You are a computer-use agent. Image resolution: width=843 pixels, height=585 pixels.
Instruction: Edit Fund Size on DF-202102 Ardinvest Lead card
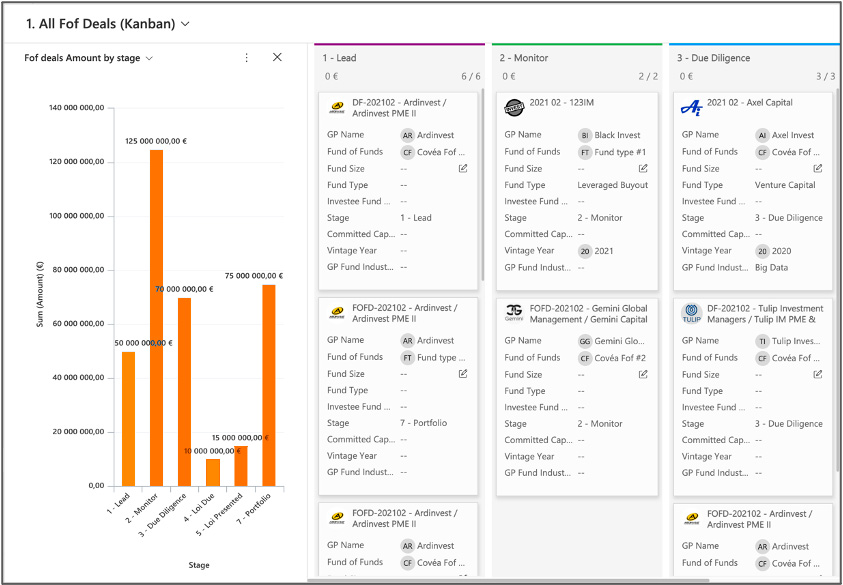[x=463, y=168]
